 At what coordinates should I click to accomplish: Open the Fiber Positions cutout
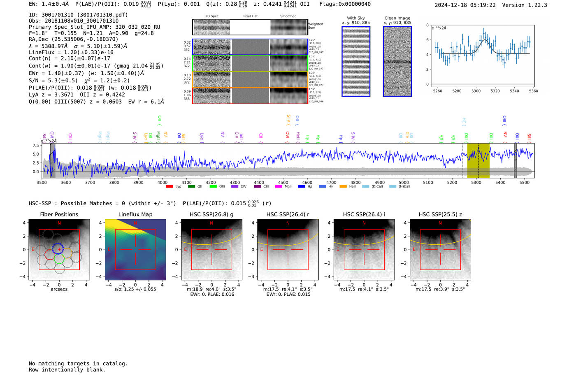[x=59, y=249]
